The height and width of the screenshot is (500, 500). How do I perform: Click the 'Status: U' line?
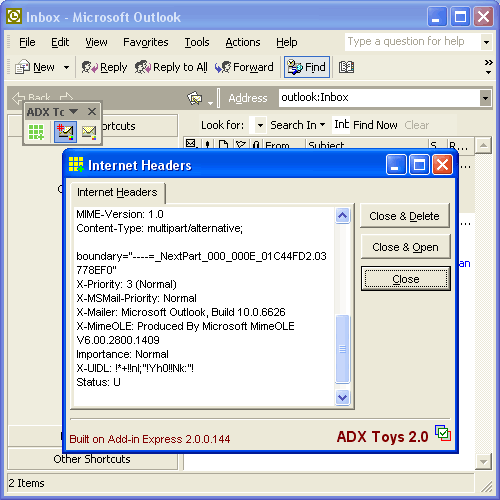(98, 382)
